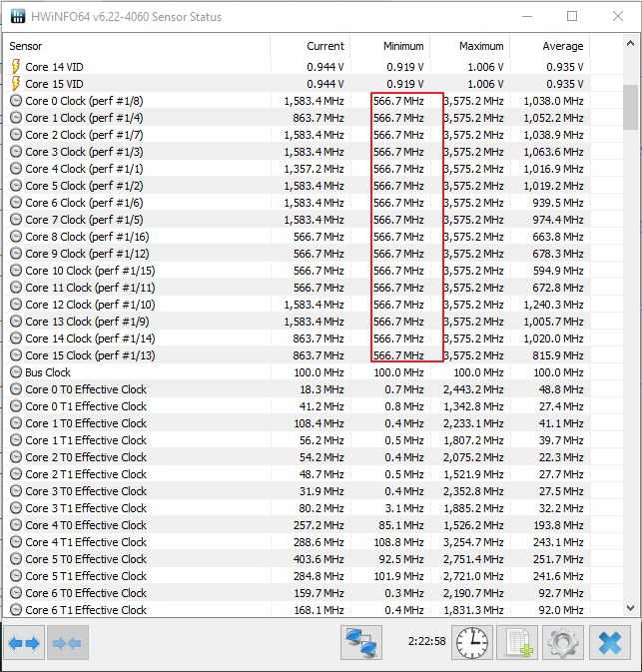Click the HWiNFO64 title bar app icon
The image size is (642, 672).
click(x=18, y=17)
